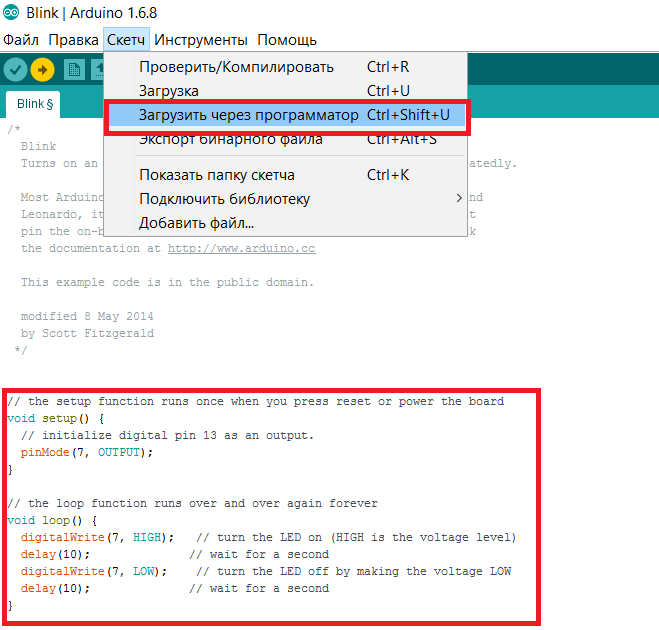Select Загрузить через программатор
The width and height of the screenshot is (659, 630).
287,115
